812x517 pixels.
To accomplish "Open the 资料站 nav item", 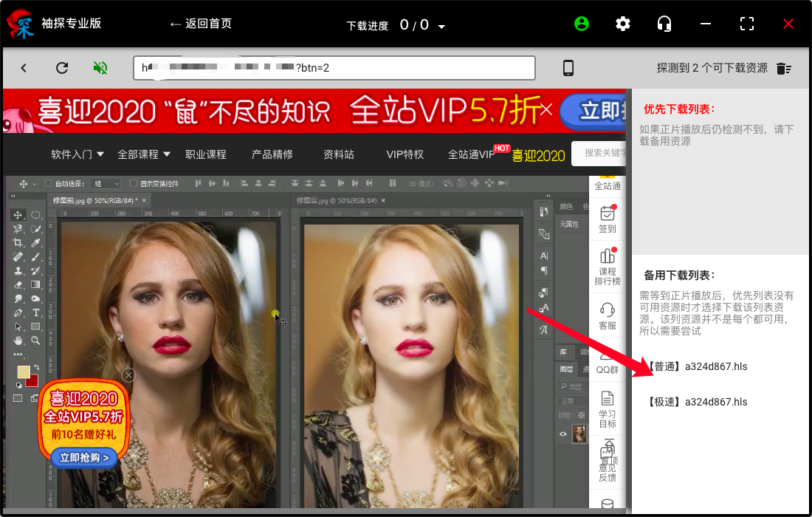I will pos(339,154).
